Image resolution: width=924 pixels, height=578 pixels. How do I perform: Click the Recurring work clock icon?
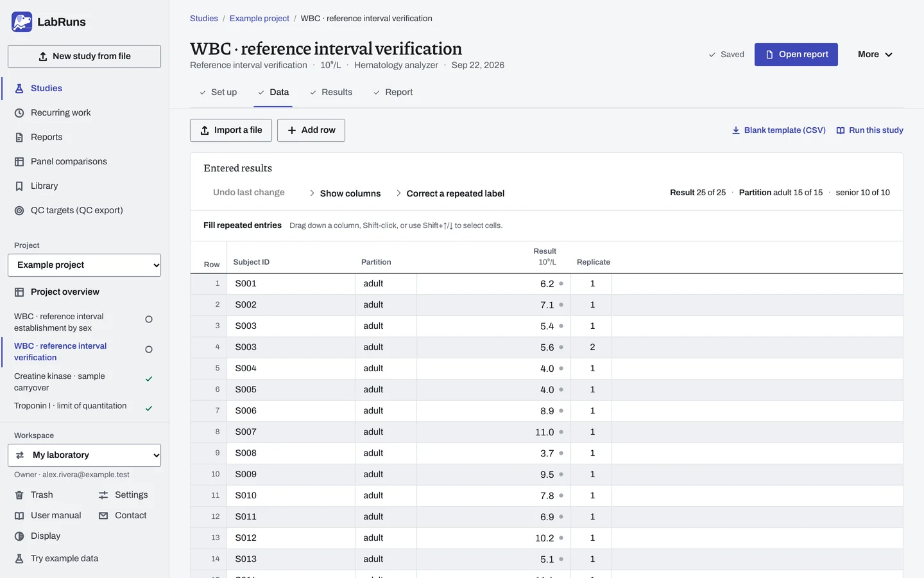19,113
